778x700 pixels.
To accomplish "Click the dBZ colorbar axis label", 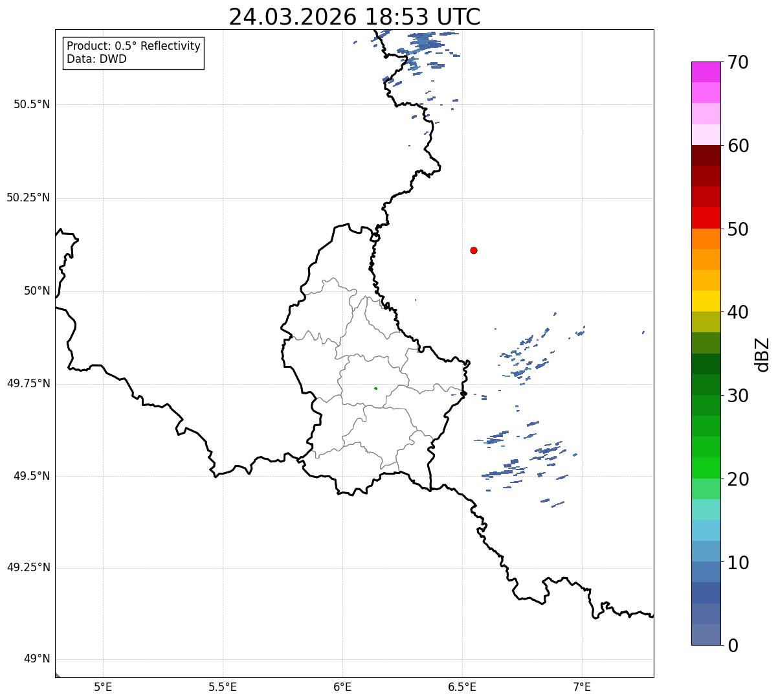I will (x=763, y=354).
